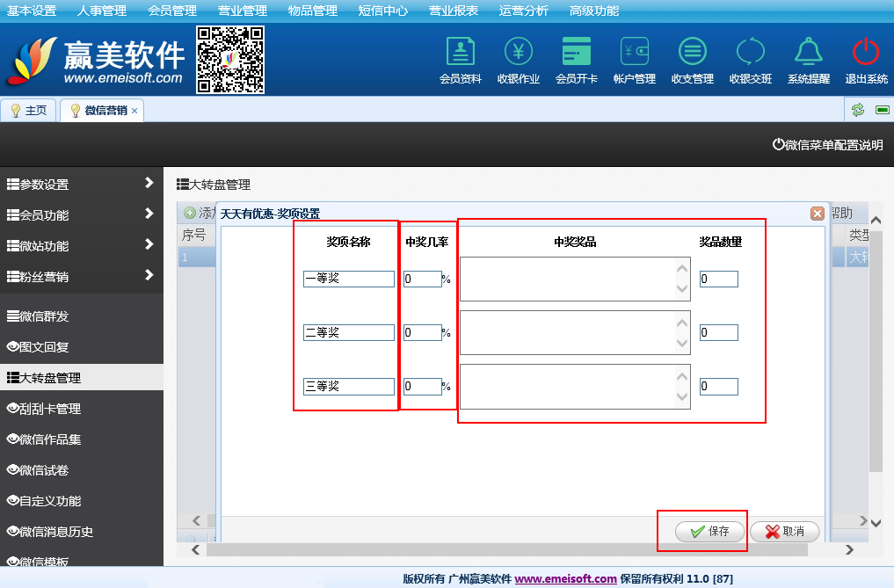The height and width of the screenshot is (588, 894).
Task: Expand the 会员功能 sidebar section
Action: [x=81, y=215]
